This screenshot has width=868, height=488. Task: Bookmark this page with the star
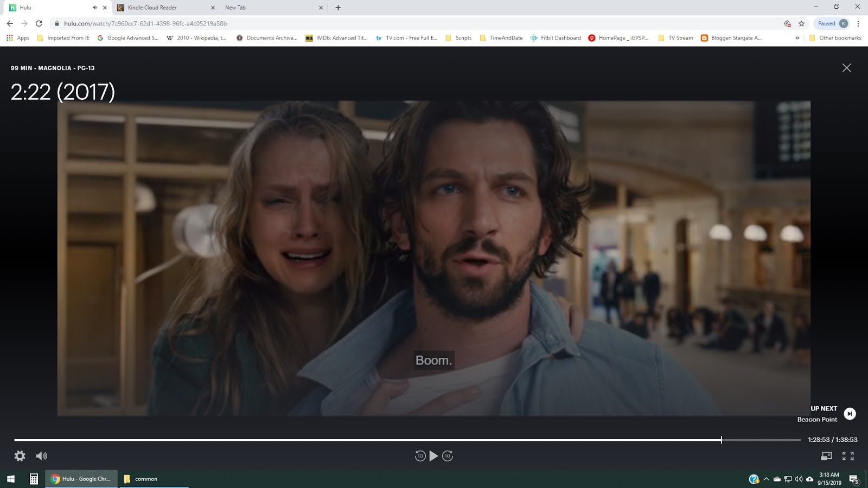tap(801, 23)
